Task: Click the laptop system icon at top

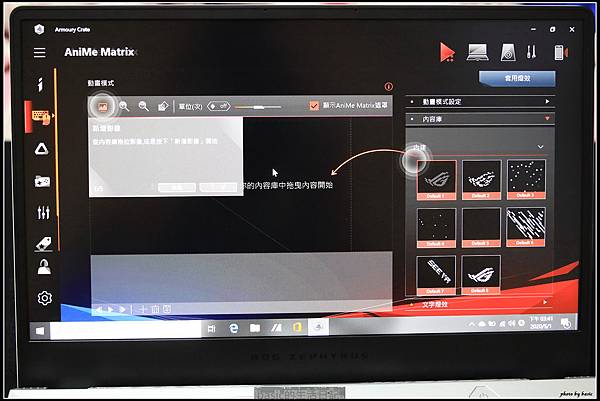Action: pyautogui.click(x=477, y=52)
